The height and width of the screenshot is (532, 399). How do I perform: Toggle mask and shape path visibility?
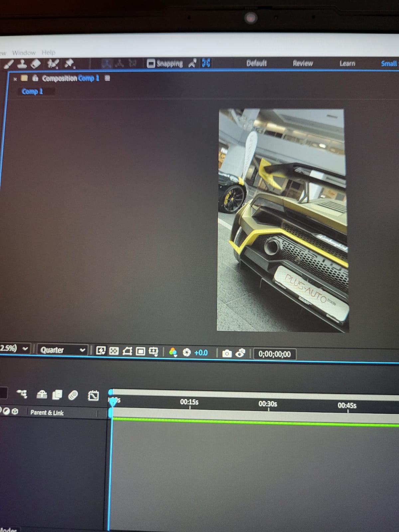click(127, 351)
